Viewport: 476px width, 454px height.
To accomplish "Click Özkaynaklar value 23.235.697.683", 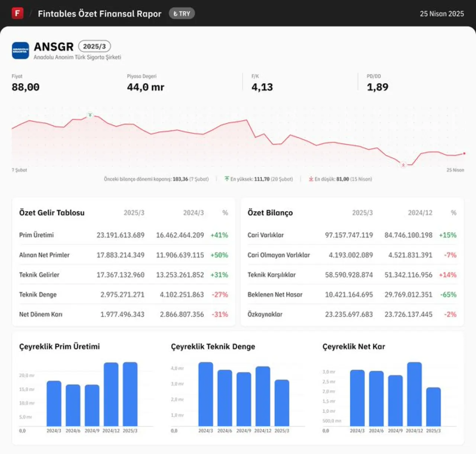I will (349, 314).
